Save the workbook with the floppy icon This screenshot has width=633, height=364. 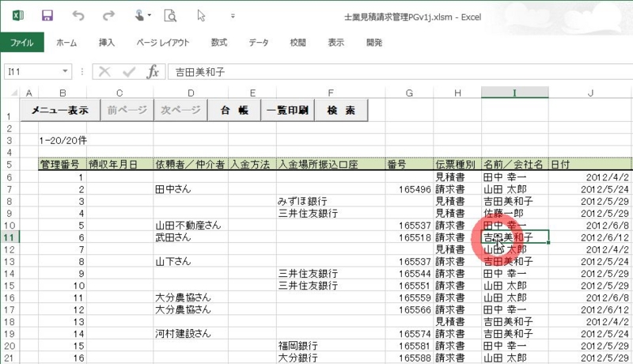pyautogui.click(x=47, y=16)
